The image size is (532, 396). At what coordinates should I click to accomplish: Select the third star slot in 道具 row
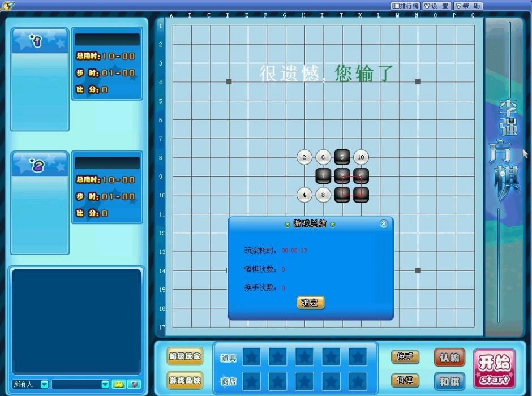(x=304, y=357)
